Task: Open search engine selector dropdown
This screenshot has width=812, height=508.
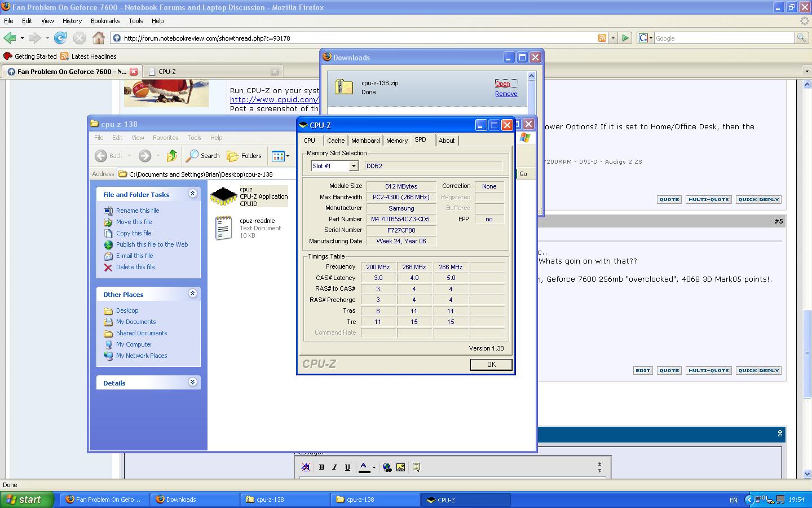Action: 651,38
